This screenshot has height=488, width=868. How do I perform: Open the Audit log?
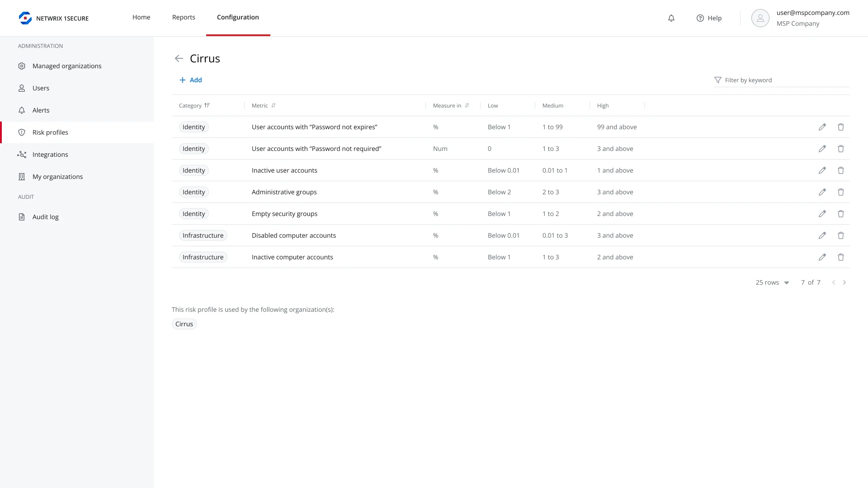coord(77,217)
